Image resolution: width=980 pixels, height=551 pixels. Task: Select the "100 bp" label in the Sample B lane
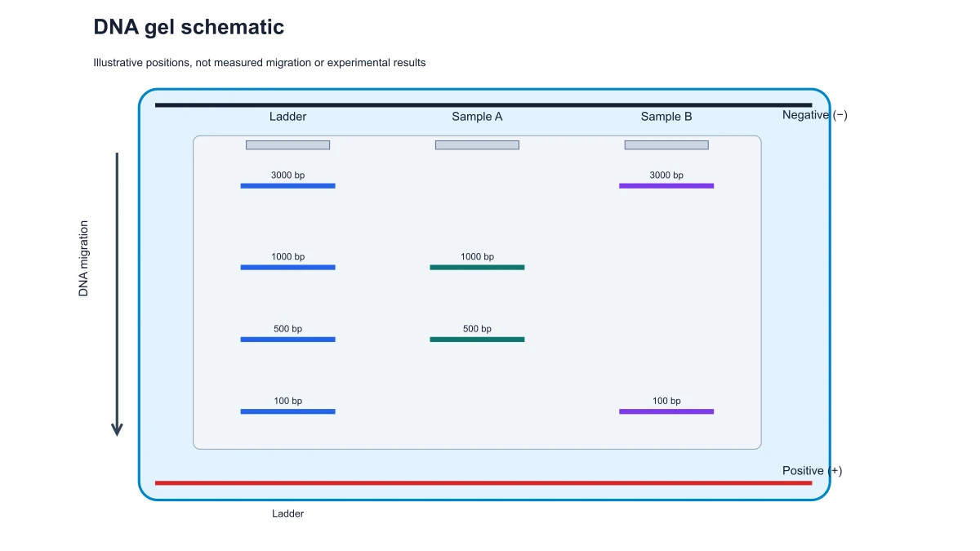click(666, 401)
